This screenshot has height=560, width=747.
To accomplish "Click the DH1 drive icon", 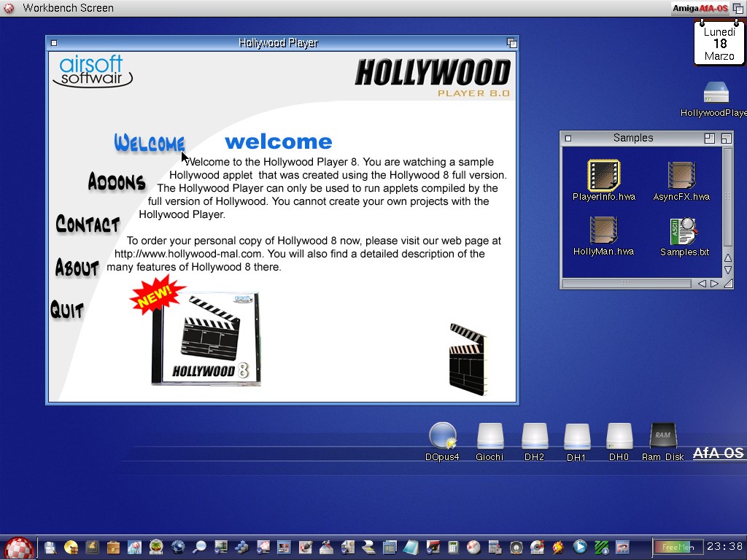I will click(576, 437).
